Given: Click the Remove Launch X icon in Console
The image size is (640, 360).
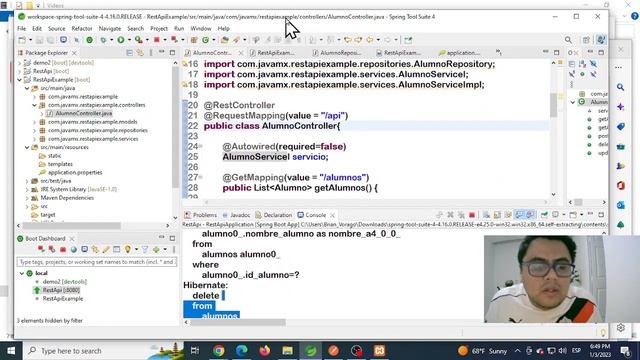Looking at the screenshot, I should click(450, 215).
